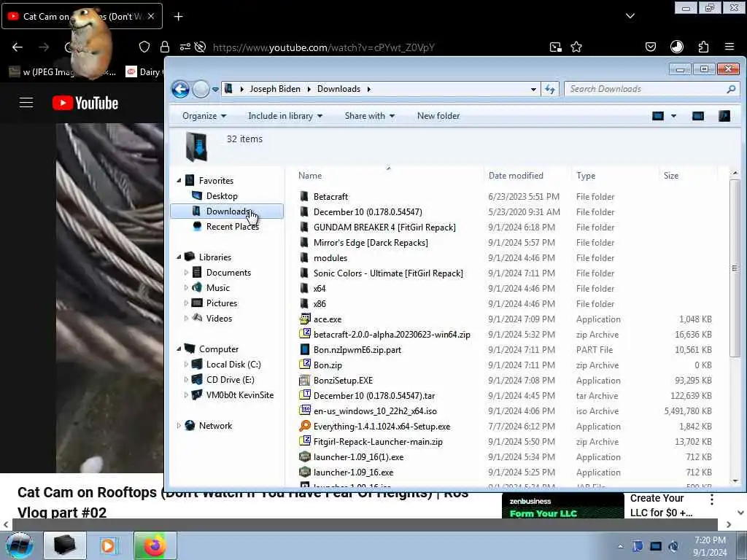Select the Bon.nzIpwmE6.zip.part file icon

(x=304, y=349)
